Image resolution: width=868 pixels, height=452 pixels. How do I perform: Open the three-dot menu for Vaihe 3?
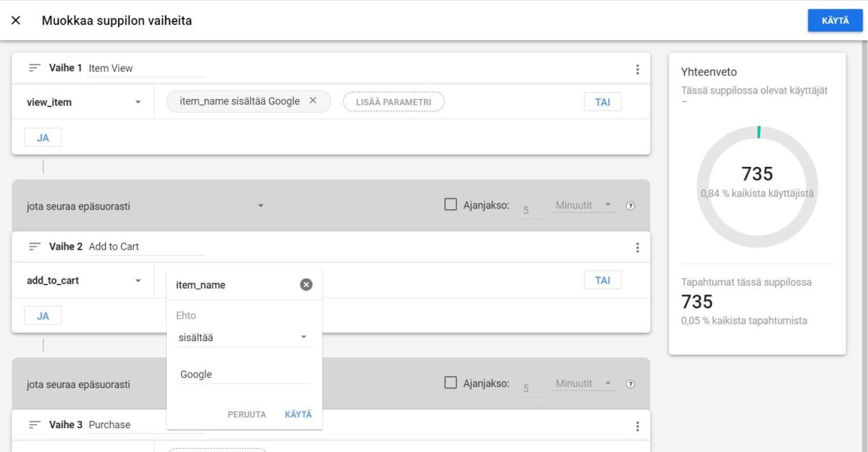(637, 426)
